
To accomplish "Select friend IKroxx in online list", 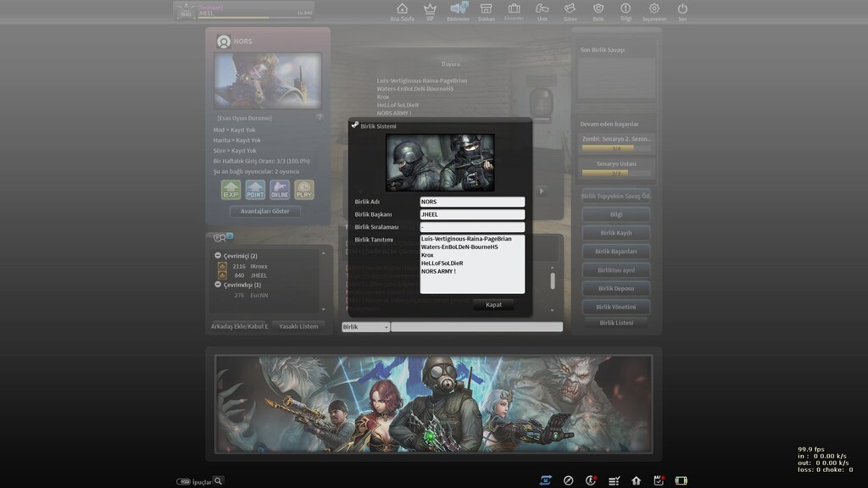I will point(259,266).
